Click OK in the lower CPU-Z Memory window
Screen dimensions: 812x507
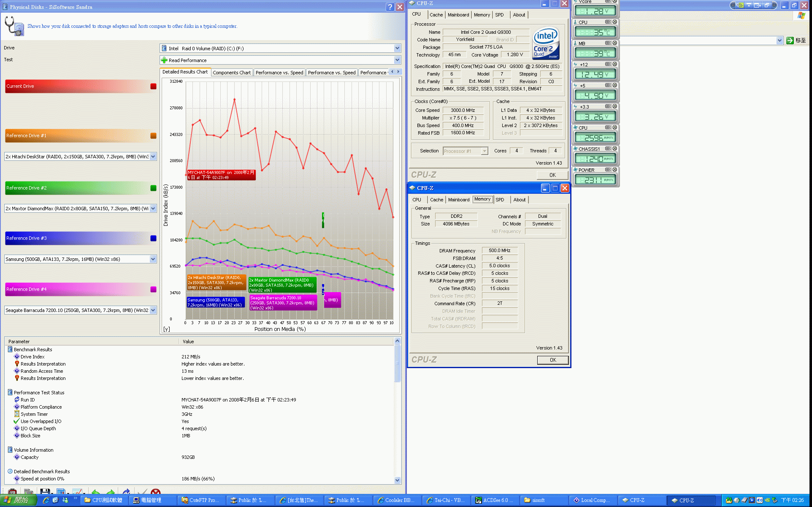pos(552,360)
